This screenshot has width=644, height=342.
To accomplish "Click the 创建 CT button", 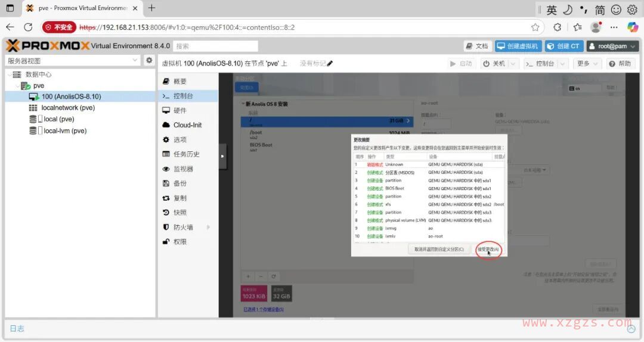I will click(x=563, y=46).
